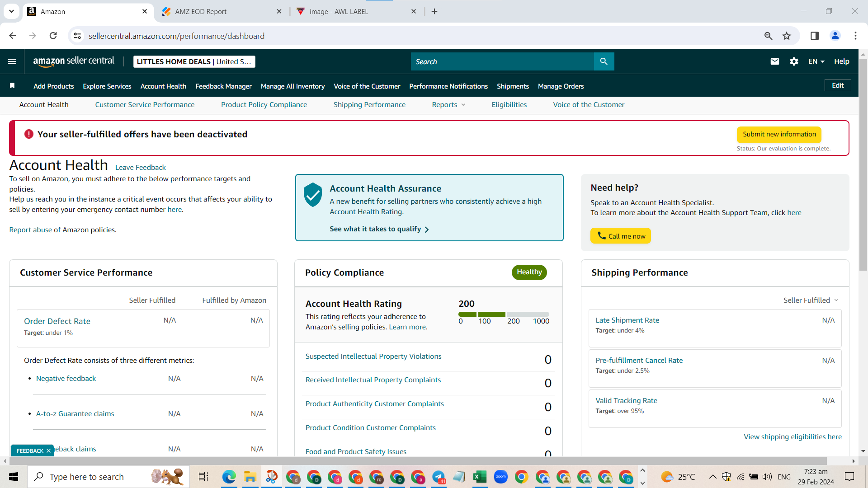Launch Microsoft Edge from the taskbar
The height and width of the screenshot is (488, 868).
(x=229, y=477)
